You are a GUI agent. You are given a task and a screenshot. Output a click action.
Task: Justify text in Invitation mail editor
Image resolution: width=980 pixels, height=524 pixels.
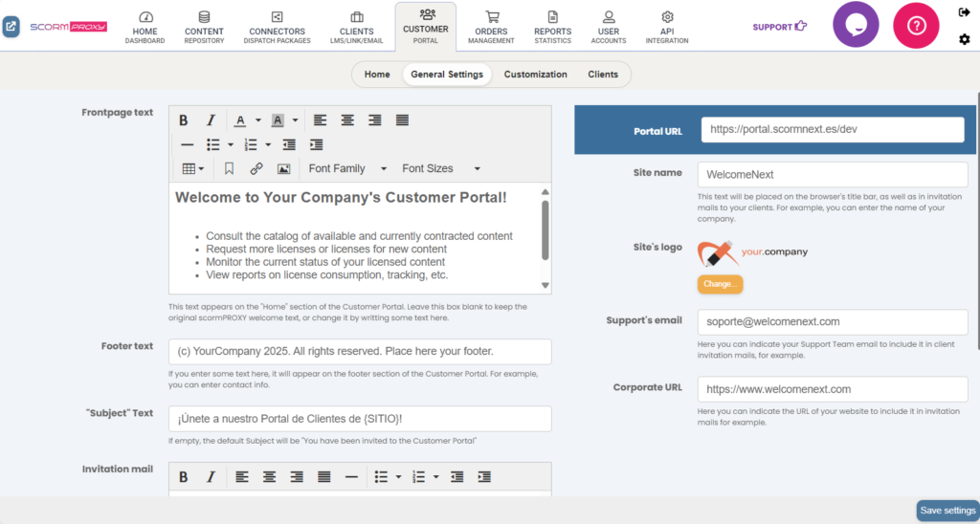point(323,477)
